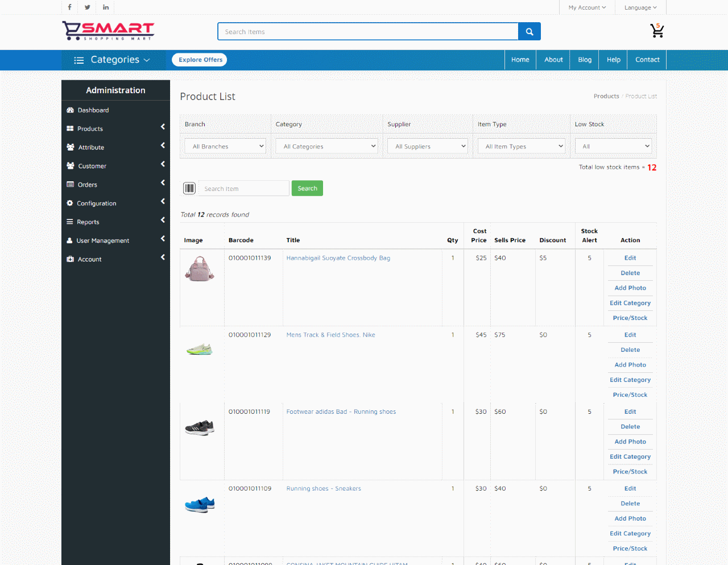Expand the Categories menu in the blue bar
The width and height of the screenshot is (728, 565).
click(x=113, y=60)
